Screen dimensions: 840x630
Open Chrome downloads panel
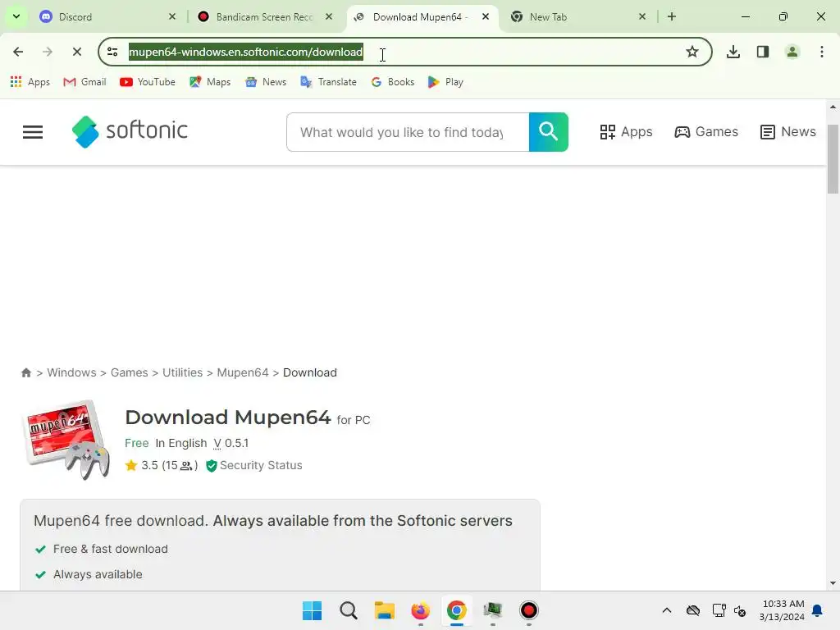(733, 52)
